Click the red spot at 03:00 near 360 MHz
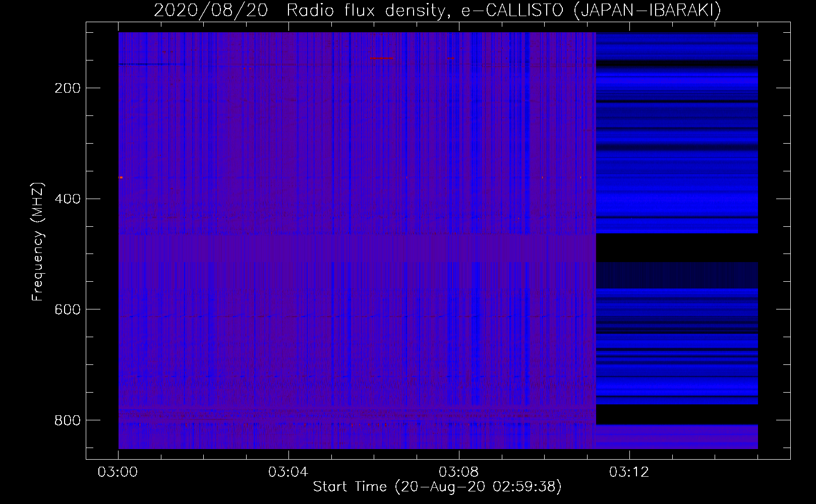This screenshot has width=816, height=504. click(x=121, y=177)
